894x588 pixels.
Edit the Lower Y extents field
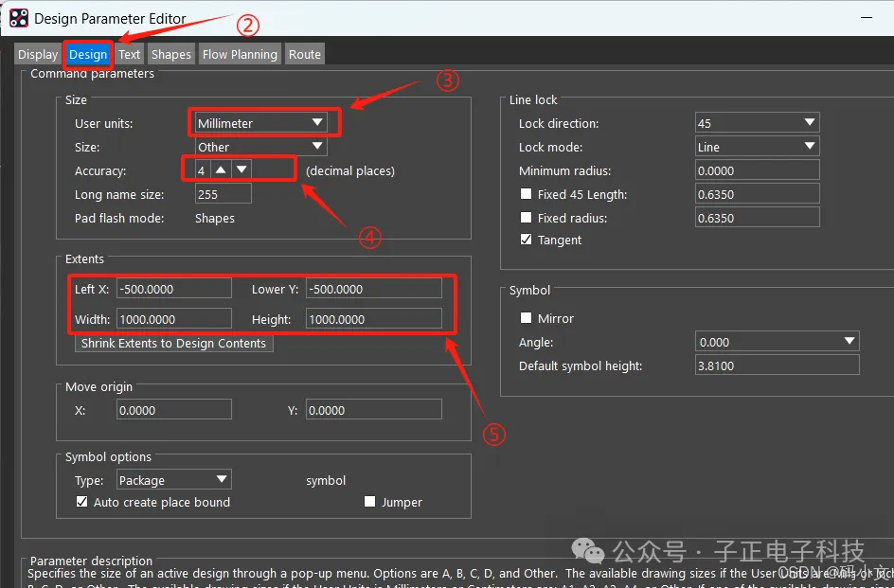coord(373,289)
